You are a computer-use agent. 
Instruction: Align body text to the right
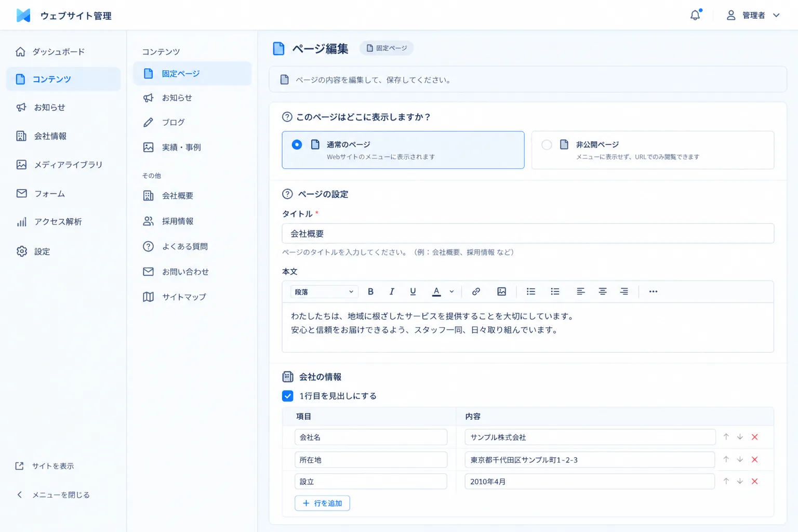624,291
